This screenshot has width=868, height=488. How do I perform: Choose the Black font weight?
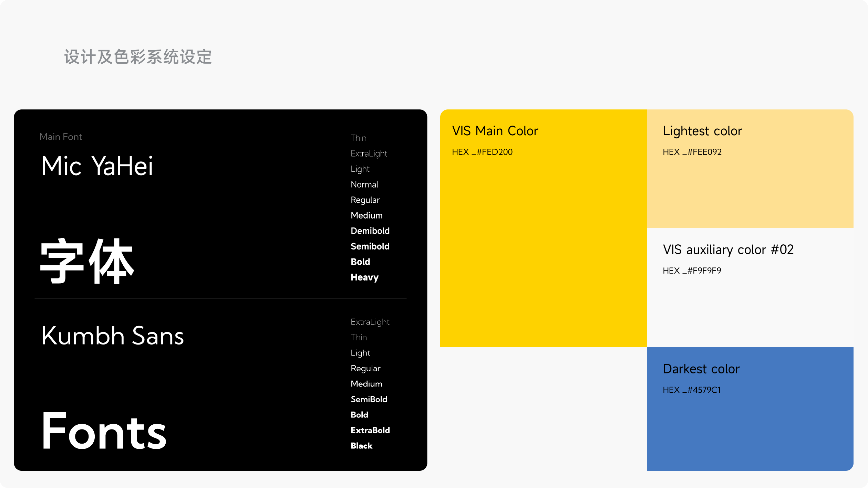tap(361, 446)
